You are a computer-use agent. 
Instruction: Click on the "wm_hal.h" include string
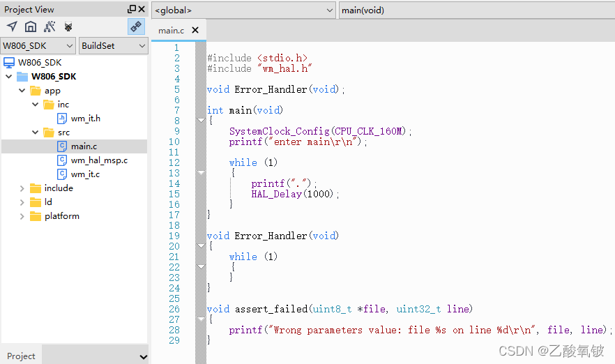pos(284,68)
